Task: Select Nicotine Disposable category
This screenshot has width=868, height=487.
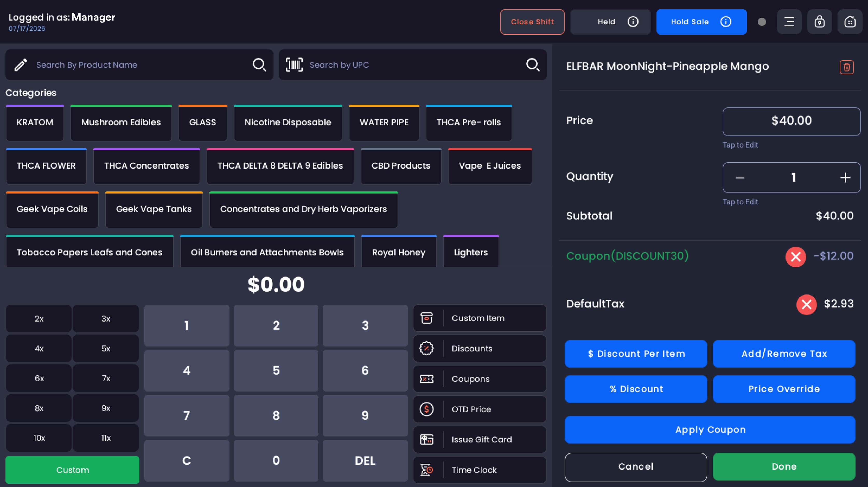Action: [x=288, y=123]
